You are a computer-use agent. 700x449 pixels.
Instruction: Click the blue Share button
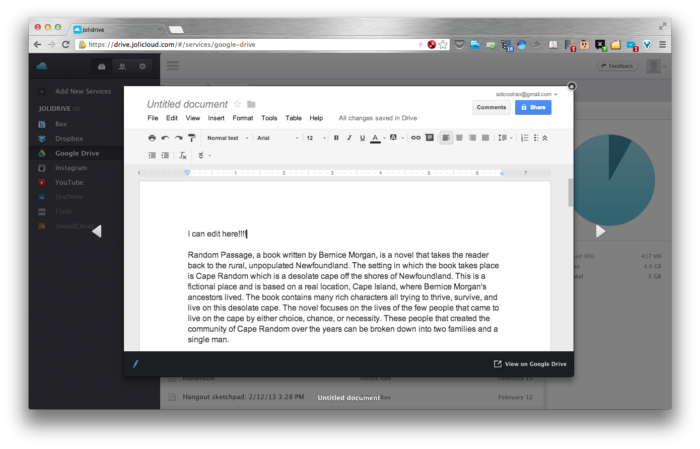coord(533,107)
